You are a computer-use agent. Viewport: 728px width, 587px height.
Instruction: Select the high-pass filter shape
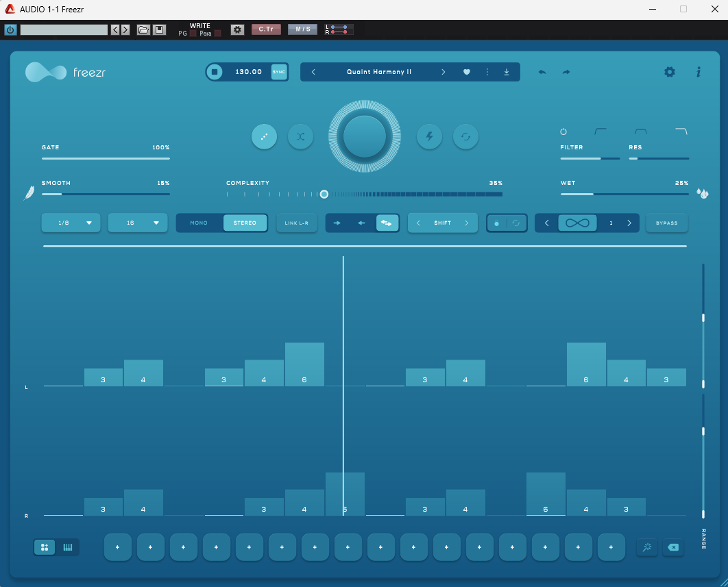[x=600, y=132]
